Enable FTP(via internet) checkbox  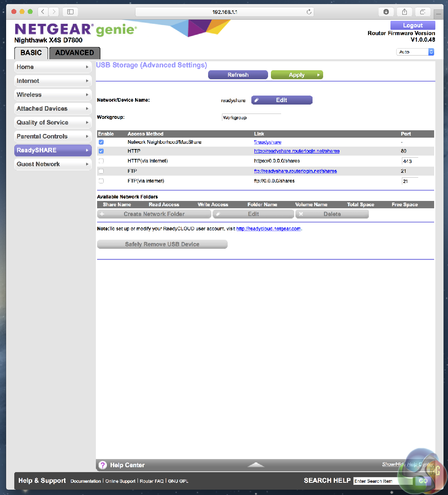coord(101,181)
